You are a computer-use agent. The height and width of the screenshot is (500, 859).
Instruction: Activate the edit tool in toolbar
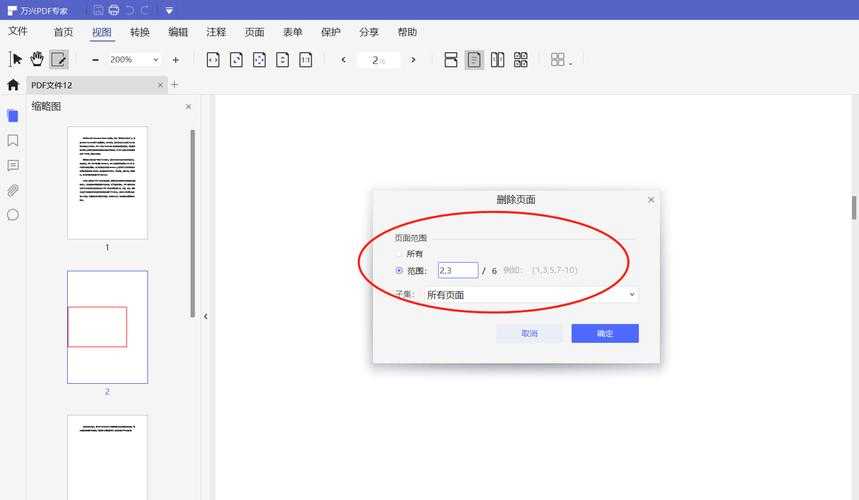pyautogui.click(x=59, y=60)
